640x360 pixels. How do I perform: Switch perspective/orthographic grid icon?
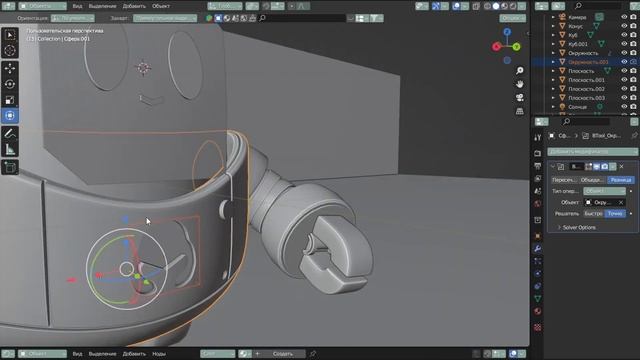tap(520, 111)
